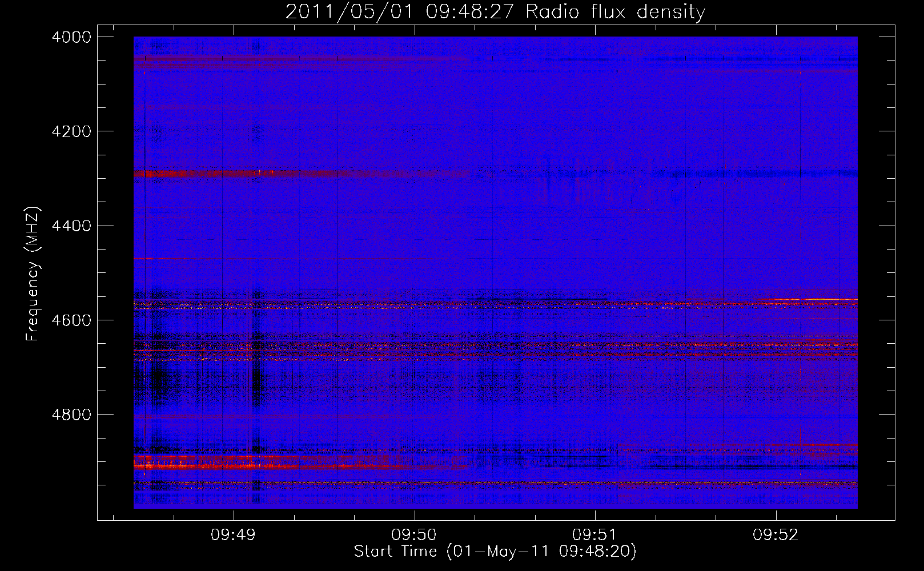Image resolution: width=924 pixels, height=571 pixels.
Task: Click the "Frequency (MHZ)" axis label
Action: click(33, 274)
